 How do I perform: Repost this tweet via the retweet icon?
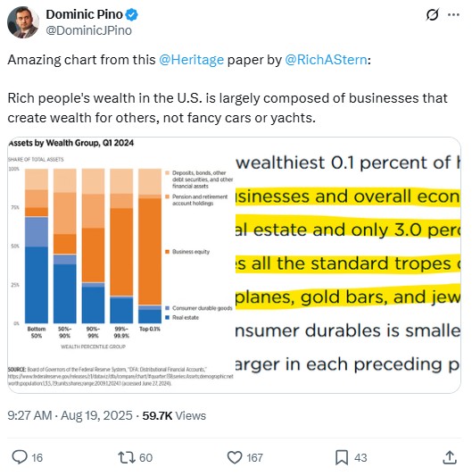127,457
